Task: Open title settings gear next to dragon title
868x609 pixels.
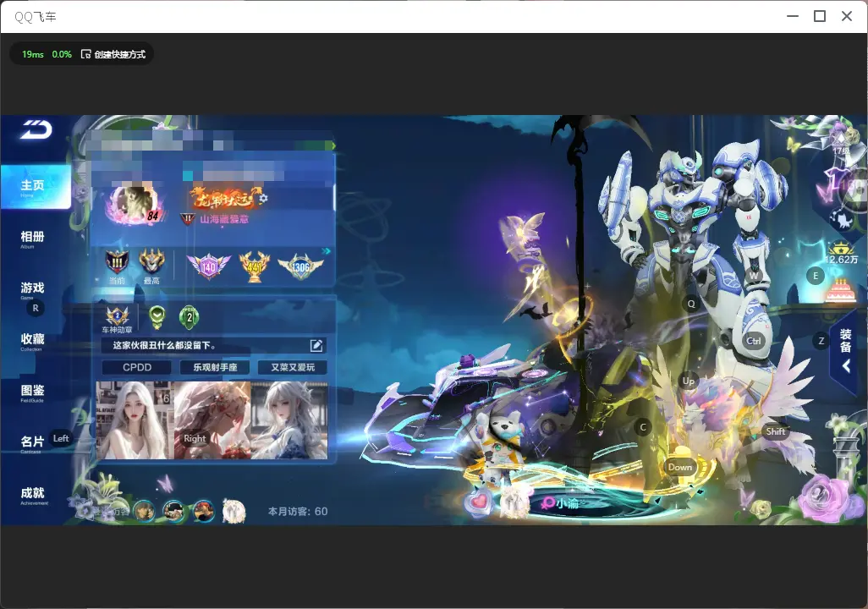Action: (x=263, y=198)
